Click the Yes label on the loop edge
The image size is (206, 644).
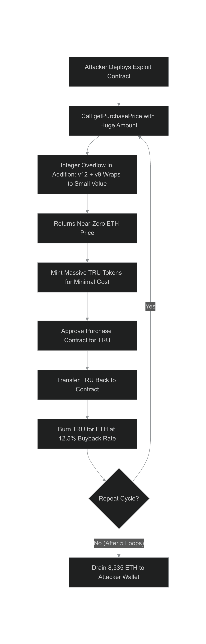click(x=150, y=306)
